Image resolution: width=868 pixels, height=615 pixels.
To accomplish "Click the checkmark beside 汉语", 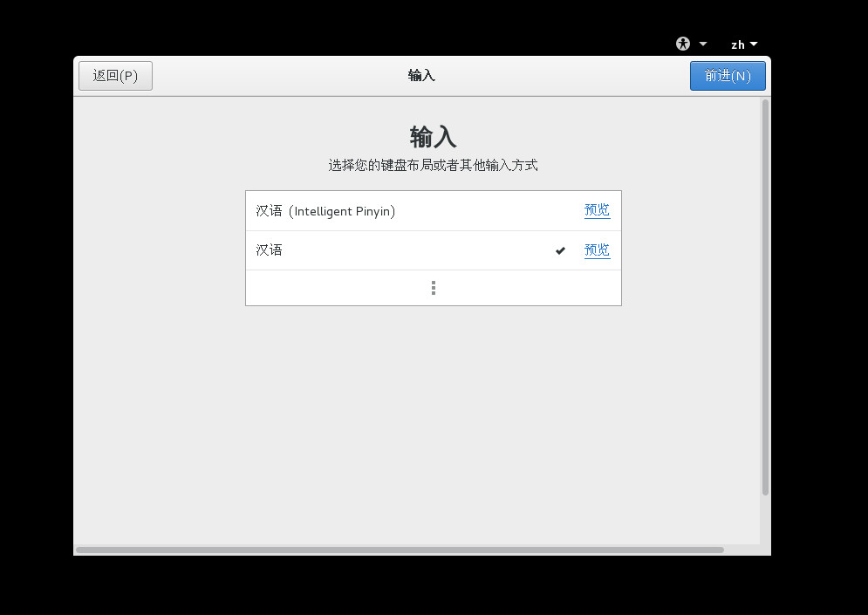I will tap(560, 250).
